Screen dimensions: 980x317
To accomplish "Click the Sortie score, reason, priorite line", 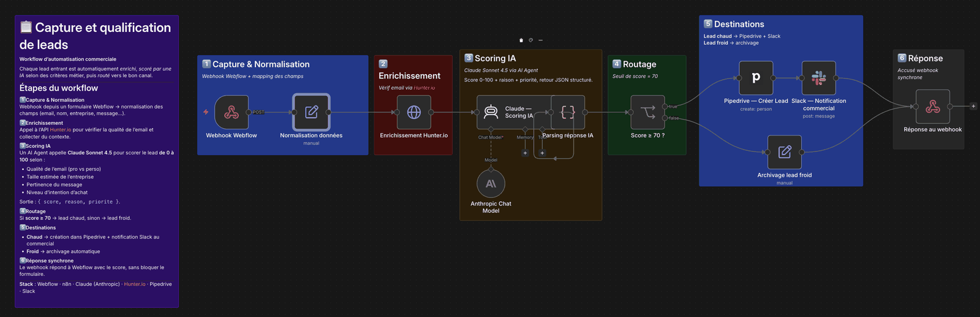I will (x=70, y=202).
